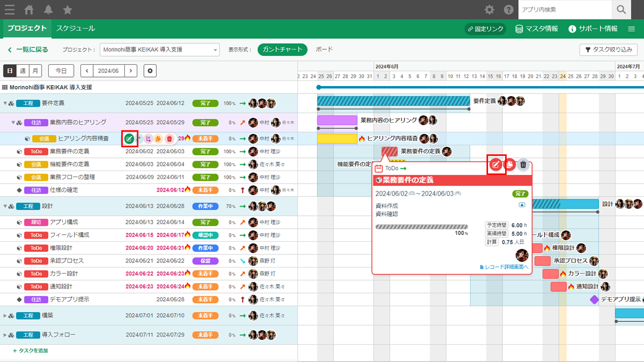The height and width of the screenshot is (362, 644).
Task: Collapse 業務内容のヒアリング group
Action: click(x=14, y=122)
